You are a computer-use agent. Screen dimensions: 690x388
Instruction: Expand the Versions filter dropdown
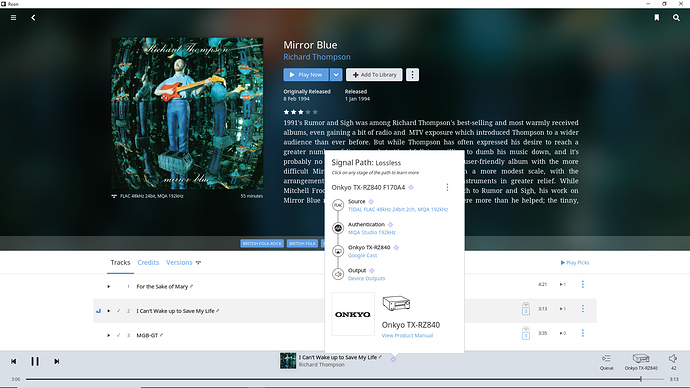(198, 263)
